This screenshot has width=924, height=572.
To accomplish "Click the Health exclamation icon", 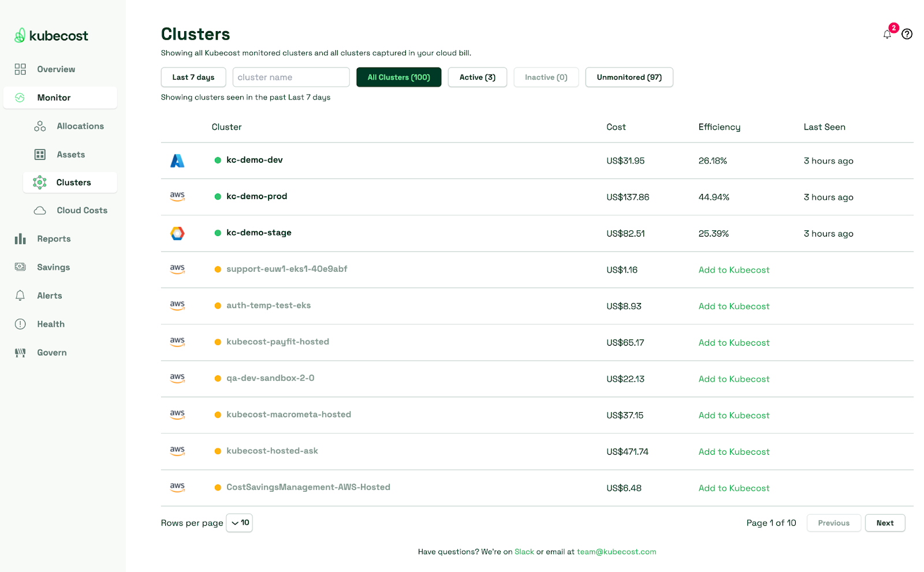I will click(20, 324).
